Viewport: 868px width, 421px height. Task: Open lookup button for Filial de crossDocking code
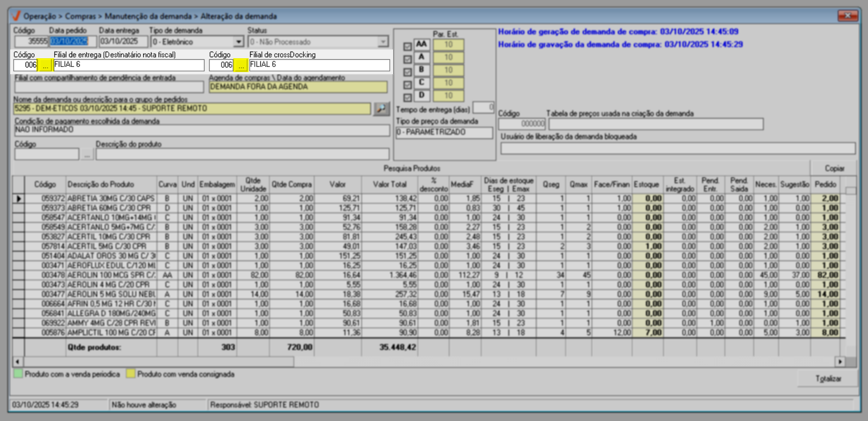click(241, 65)
